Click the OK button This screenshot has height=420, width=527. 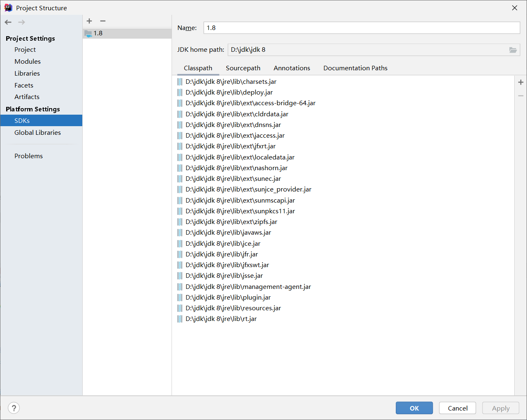tap(414, 408)
